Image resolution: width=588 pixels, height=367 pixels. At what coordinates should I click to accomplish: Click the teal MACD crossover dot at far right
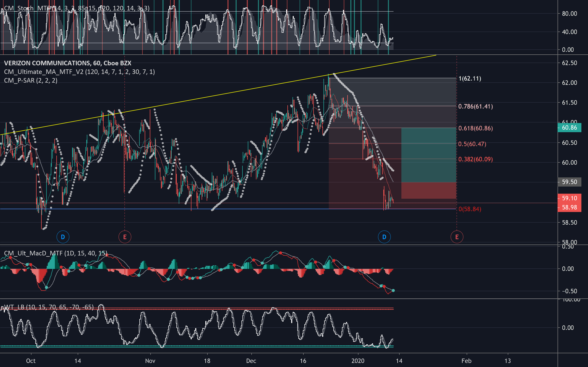(x=393, y=290)
